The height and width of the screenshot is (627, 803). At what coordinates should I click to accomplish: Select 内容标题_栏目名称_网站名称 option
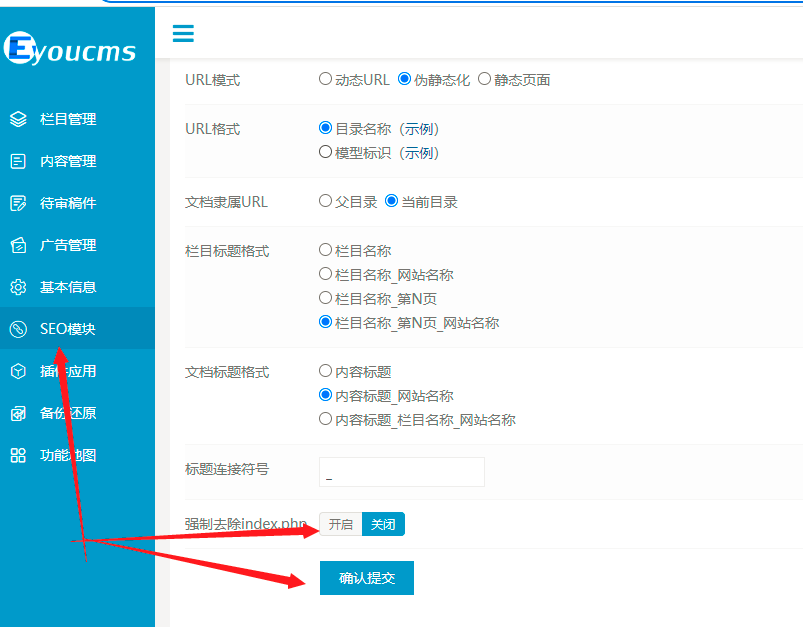tap(325, 420)
